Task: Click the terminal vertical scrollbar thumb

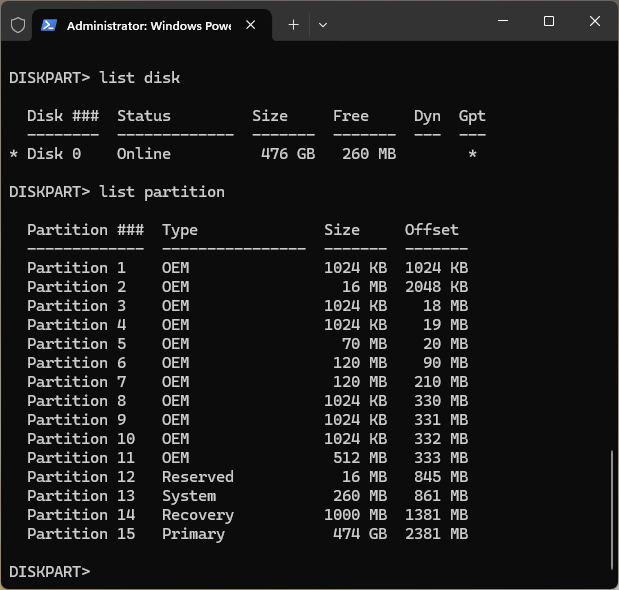Action: [x=612, y=509]
